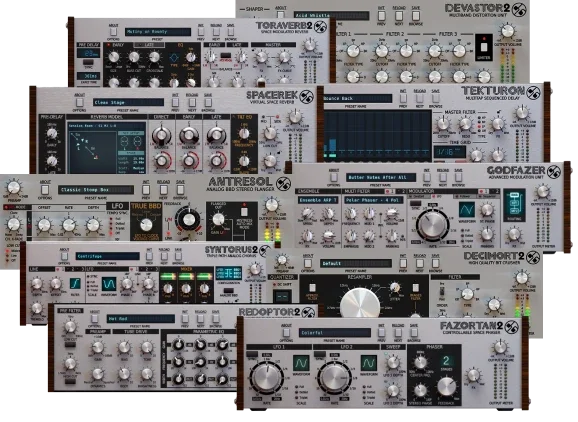Click Fazortan2 LFO 2 waveform display
Screen dimensions: 578x422
(x=369, y=363)
